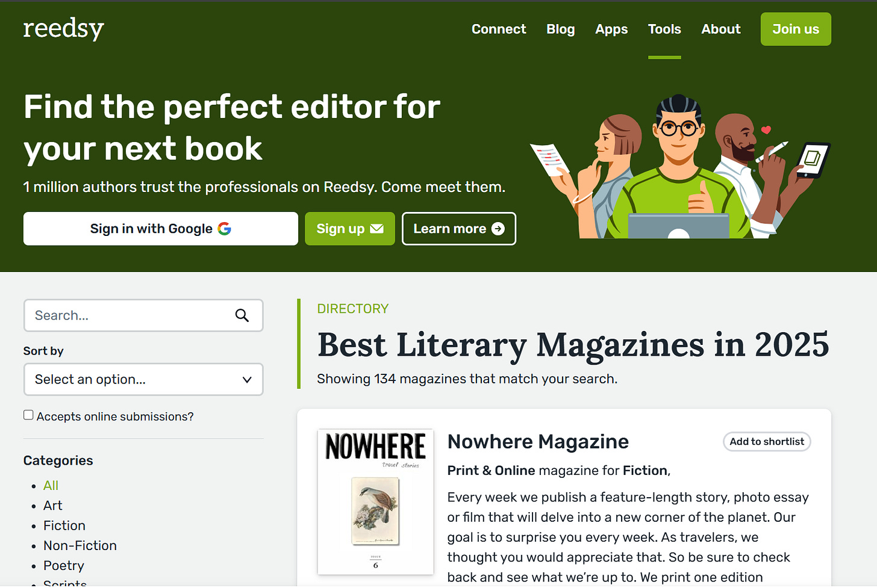Focus the Search input field
The height and width of the screenshot is (588, 877).
[x=143, y=315]
